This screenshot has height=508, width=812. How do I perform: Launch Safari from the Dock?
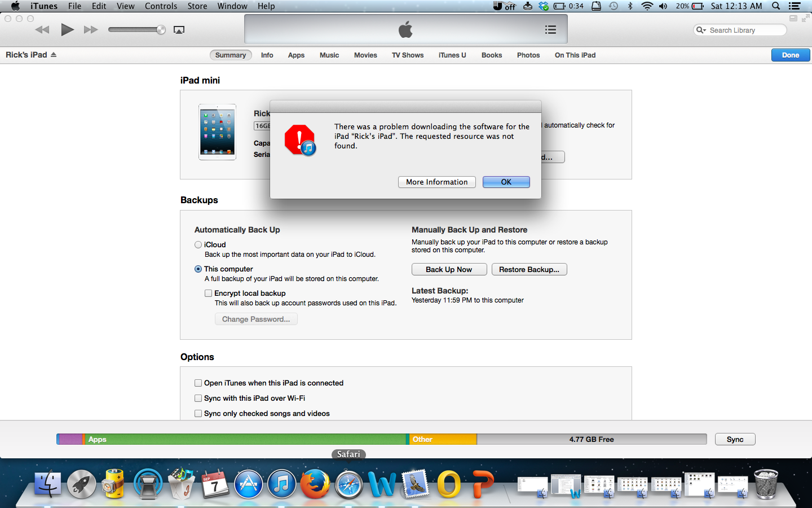coord(349,484)
